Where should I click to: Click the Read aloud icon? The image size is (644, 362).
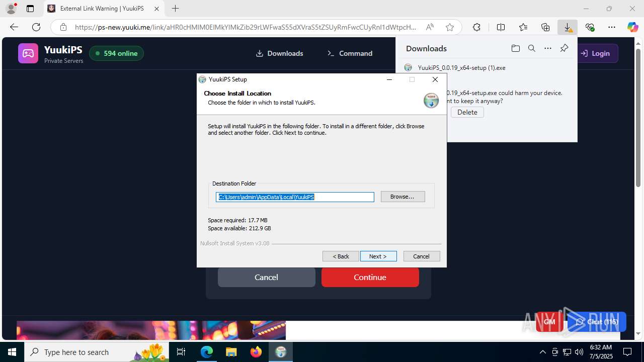click(x=430, y=27)
